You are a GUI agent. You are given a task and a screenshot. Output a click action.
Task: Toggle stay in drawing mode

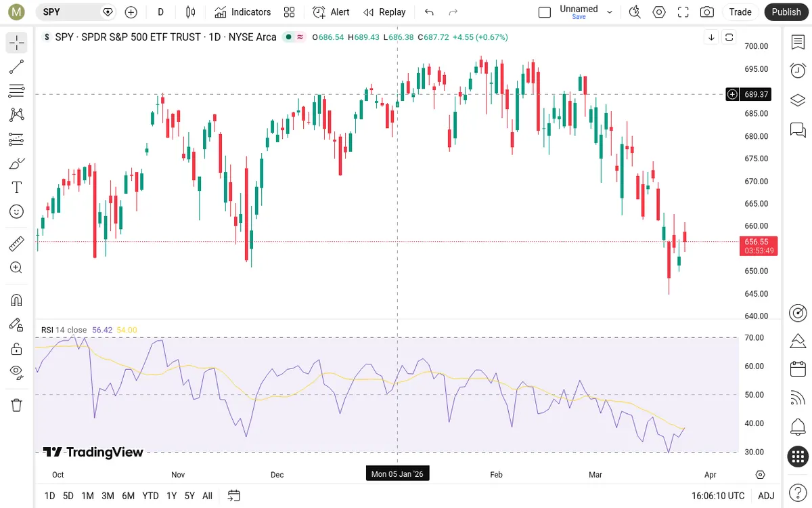coord(17,324)
